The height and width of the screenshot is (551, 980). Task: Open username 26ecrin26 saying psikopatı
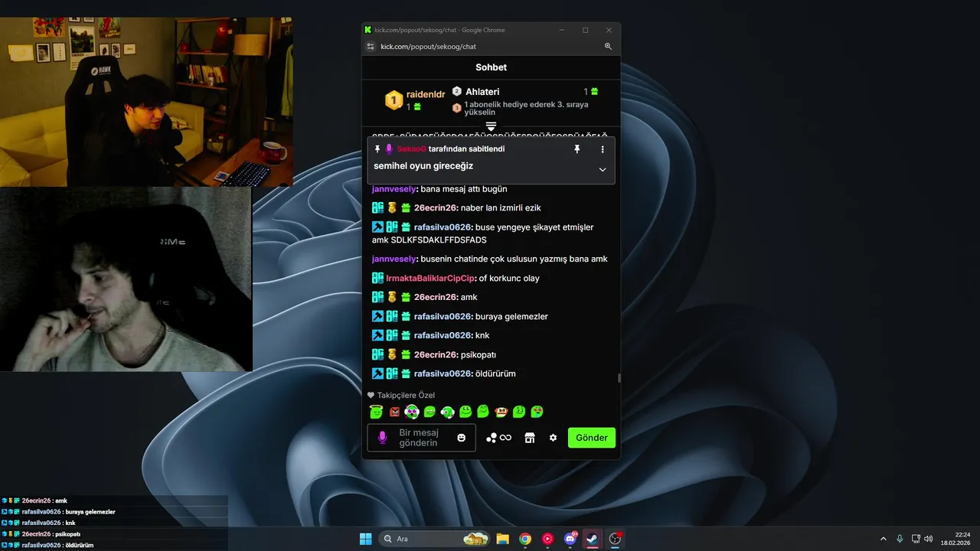pos(436,354)
